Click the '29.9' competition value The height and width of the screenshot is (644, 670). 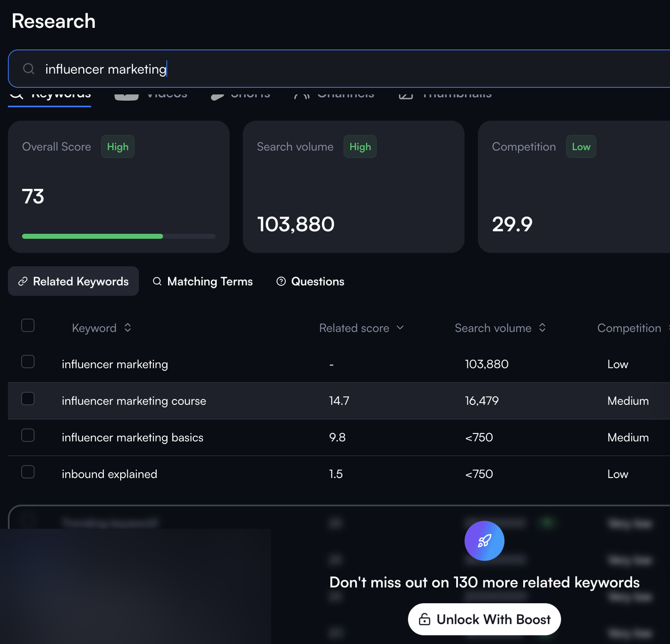pos(512,224)
